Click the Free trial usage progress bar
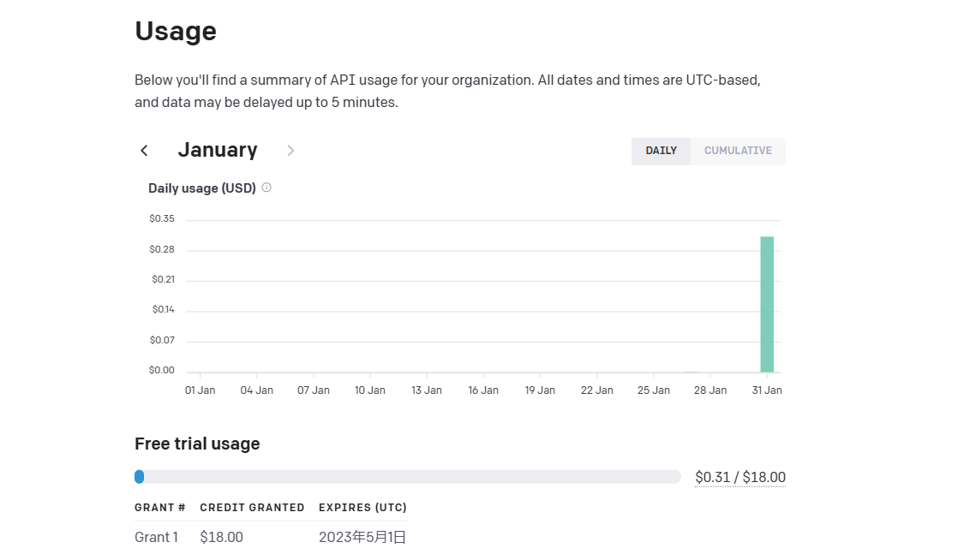The image size is (970, 560). pos(407,477)
